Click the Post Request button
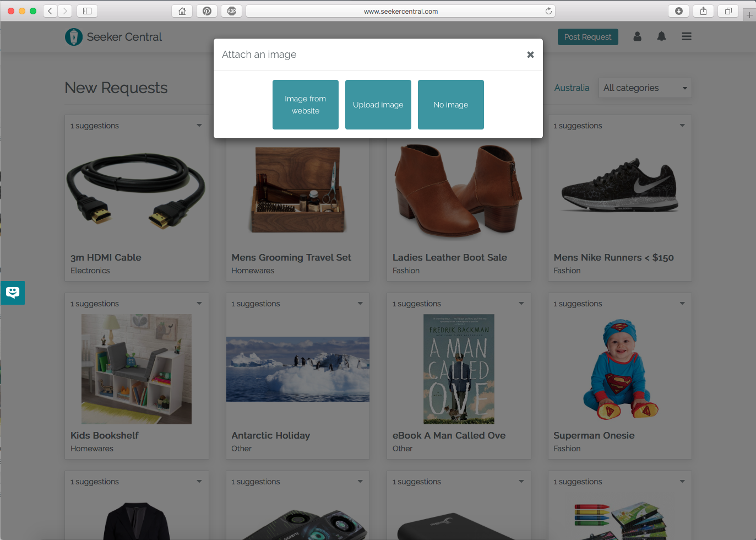 pos(588,37)
